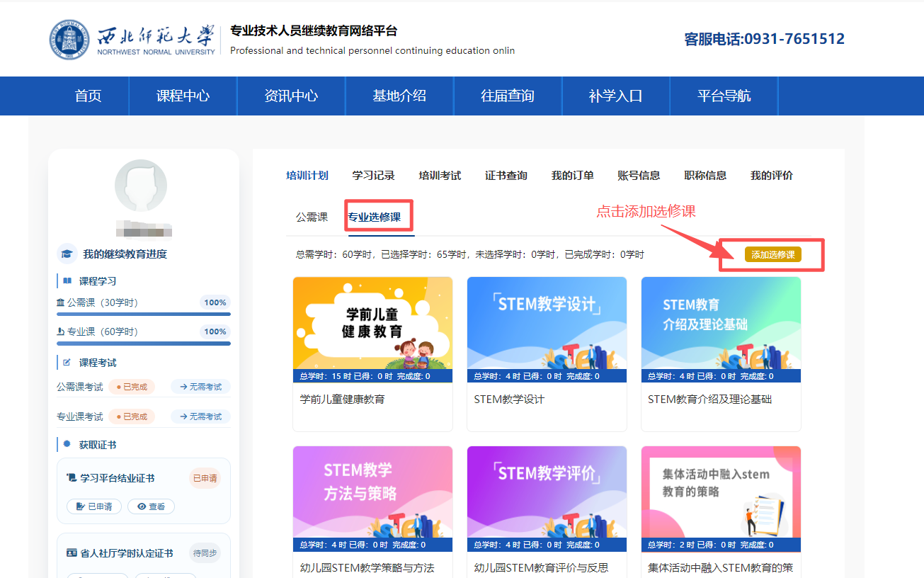Click the 查看 button with the eye icon
This screenshot has width=924, height=578.
pyautogui.click(x=151, y=506)
